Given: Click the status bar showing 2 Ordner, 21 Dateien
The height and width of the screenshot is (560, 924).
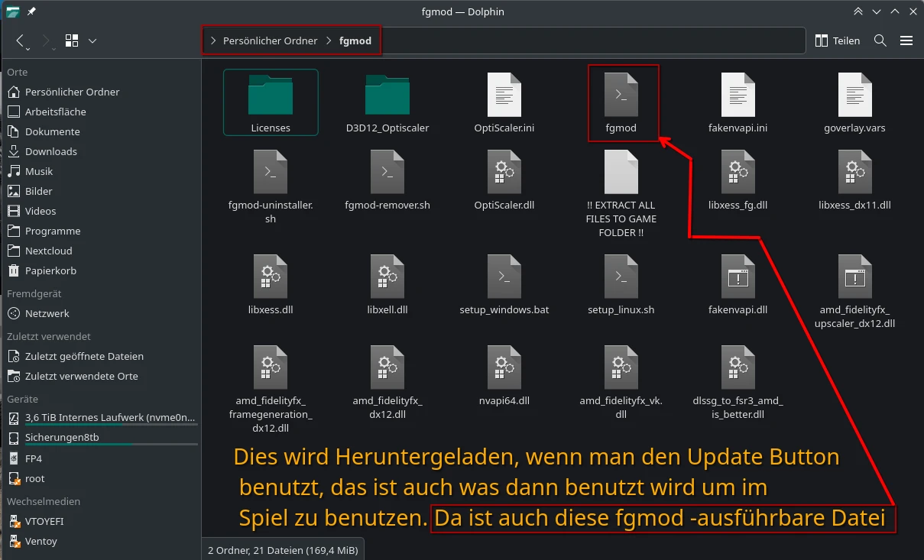Looking at the screenshot, I should (x=283, y=549).
